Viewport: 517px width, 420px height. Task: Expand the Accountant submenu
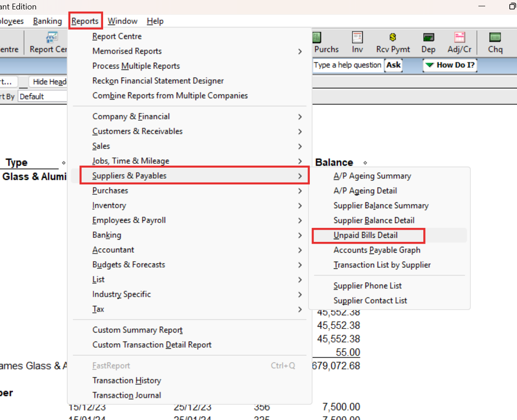click(x=190, y=250)
